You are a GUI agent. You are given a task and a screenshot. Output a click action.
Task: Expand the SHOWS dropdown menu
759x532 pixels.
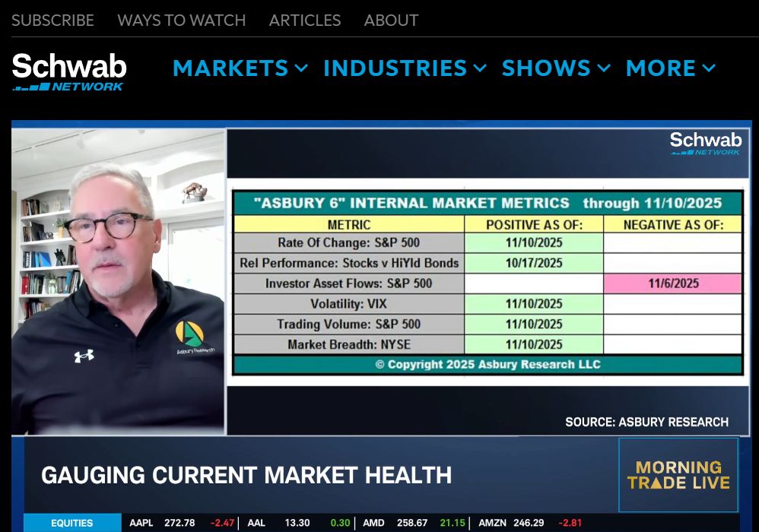(555, 68)
